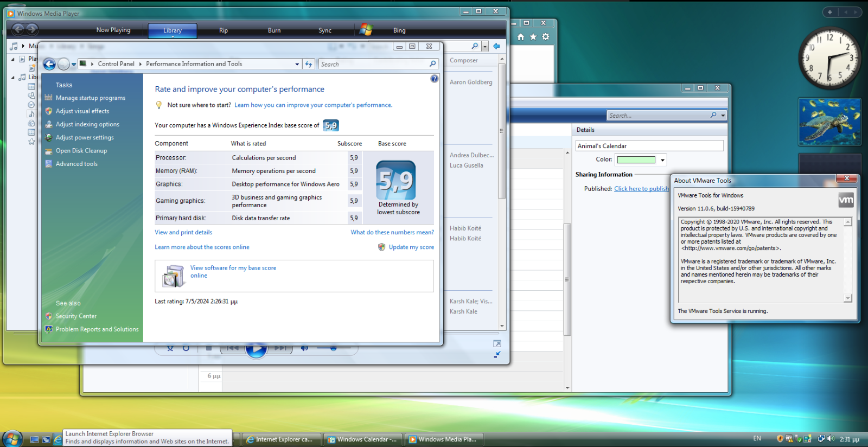The width and height of the screenshot is (868, 447).
Task: Click the sidebar add gadget plus button
Action: tap(829, 12)
